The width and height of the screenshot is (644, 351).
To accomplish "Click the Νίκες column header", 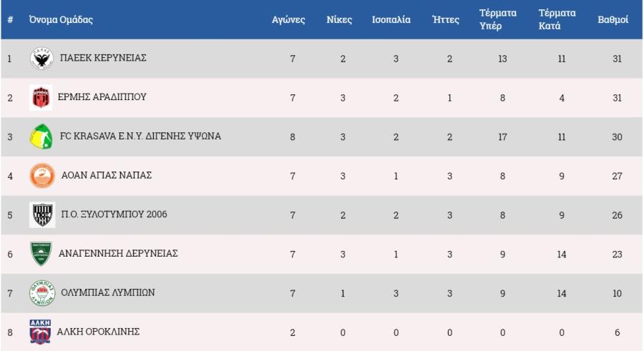I will click(339, 20).
